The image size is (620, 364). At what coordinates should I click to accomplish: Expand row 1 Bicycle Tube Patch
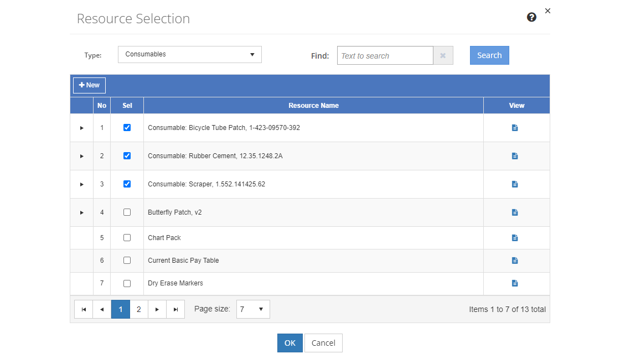pos(82,128)
